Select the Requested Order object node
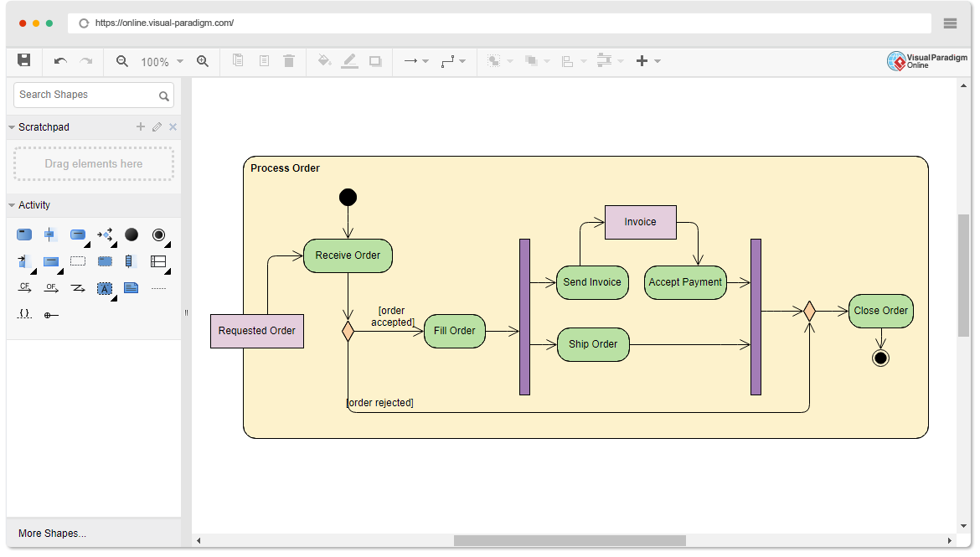The image size is (980, 557). pos(257,332)
